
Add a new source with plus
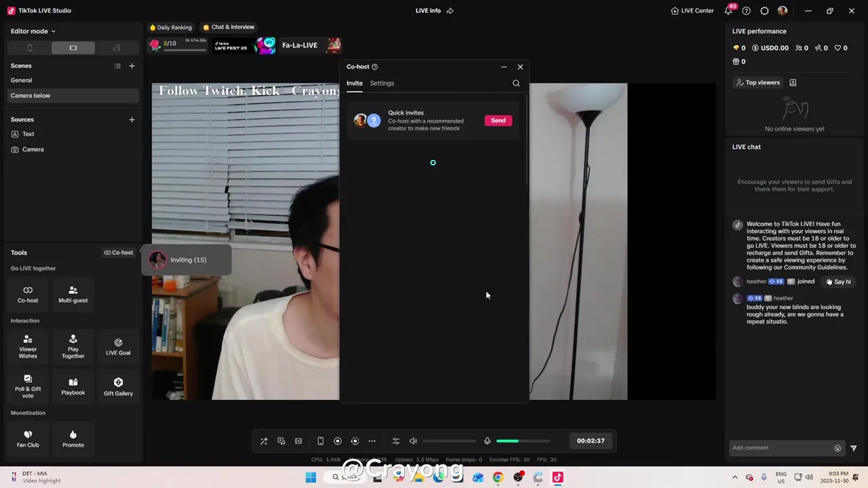(x=132, y=119)
